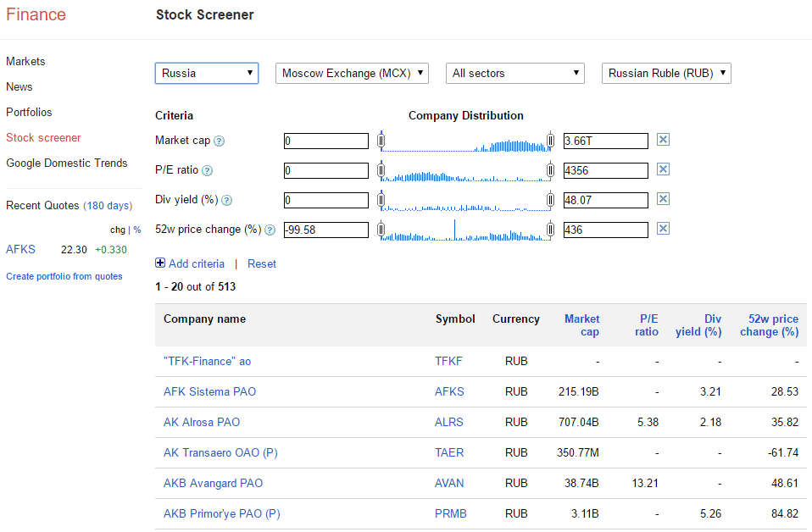The width and height of the screenshot is (812, 532).
Task: Select Stock screener in the sidebar
Action: [x=43, y=137]
